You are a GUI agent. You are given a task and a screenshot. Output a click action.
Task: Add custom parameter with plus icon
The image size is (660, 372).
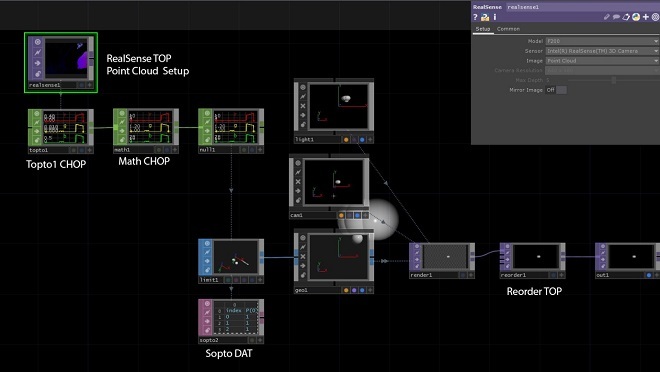pyautogui.click(x=646, y=17)
